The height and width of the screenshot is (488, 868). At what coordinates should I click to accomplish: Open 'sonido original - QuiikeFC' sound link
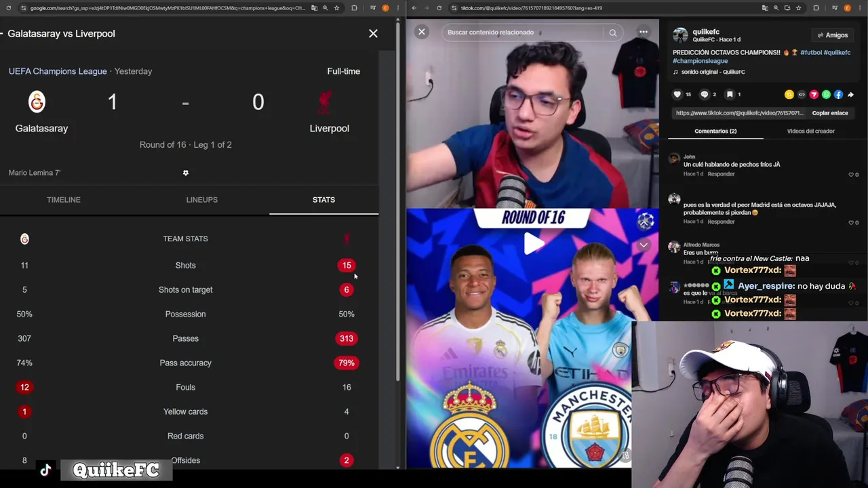click(x=713, y=72)
